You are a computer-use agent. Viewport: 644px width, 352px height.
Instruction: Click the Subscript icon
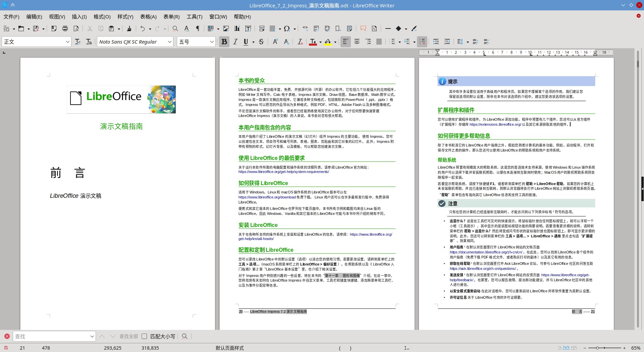pos(286,42)
